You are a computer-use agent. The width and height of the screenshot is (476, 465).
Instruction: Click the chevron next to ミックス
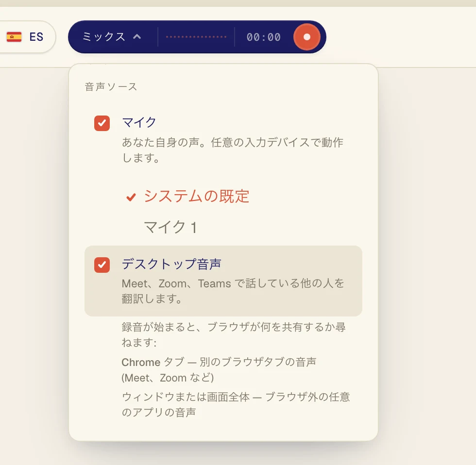coord(137,37)
